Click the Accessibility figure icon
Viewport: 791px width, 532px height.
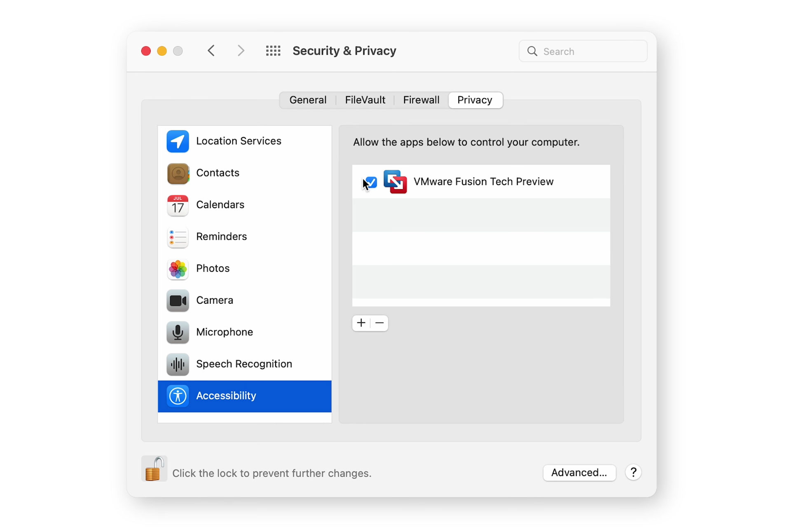click(178, 396)
